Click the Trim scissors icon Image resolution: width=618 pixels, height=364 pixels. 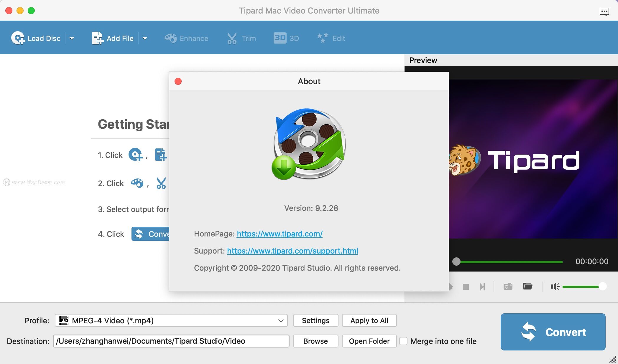click(231, 38)
